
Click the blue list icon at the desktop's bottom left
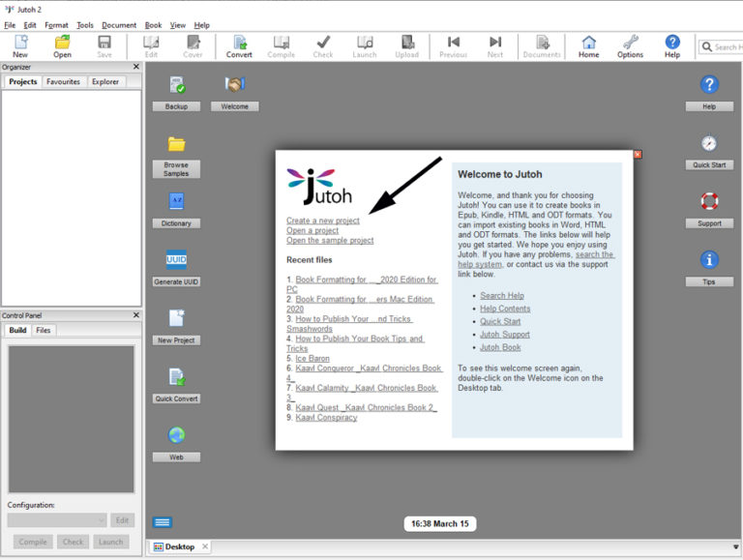click(x=163, y=522)
